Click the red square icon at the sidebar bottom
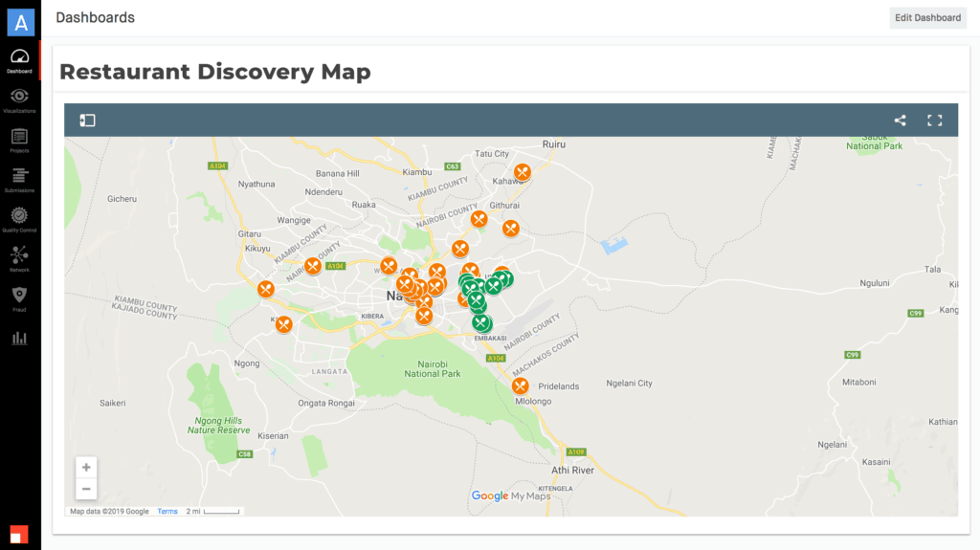This screenshot has height=550, width=980. coord(19,534)
